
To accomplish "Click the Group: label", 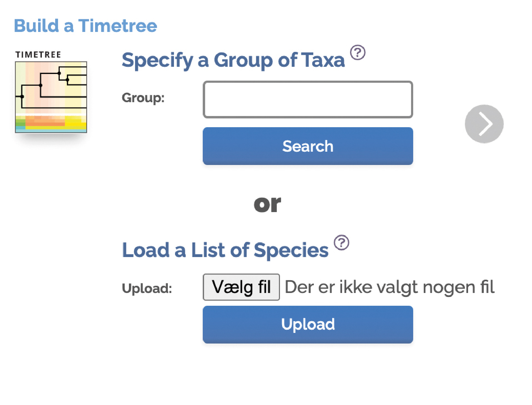I will (x=143, y=98).
